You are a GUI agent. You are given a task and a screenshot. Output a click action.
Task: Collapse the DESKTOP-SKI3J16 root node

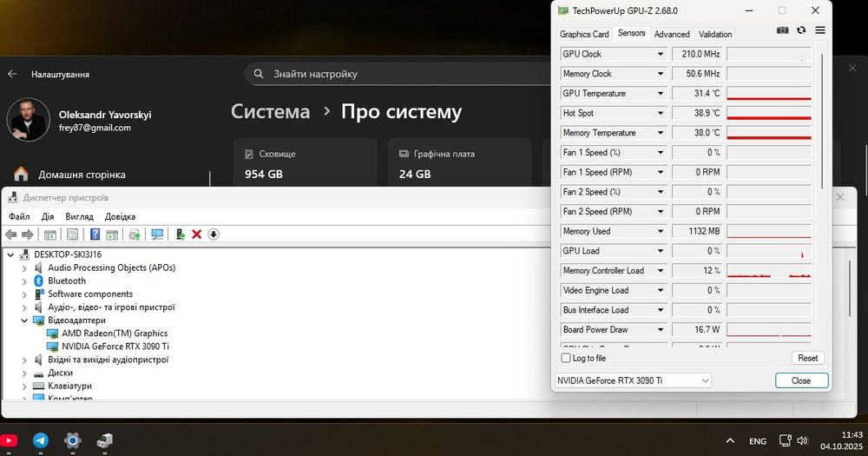click(x=10, y=254)
